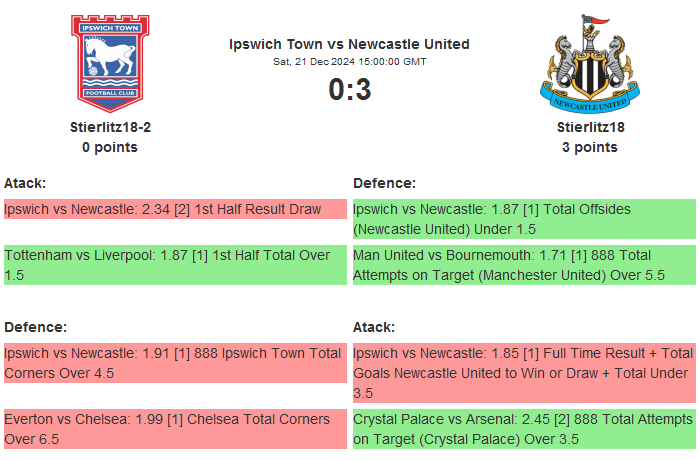Select the Tottenham vs Liverpool 1st Half Total bet
This screenshot has width=700, height=460.
click(174, 265)
